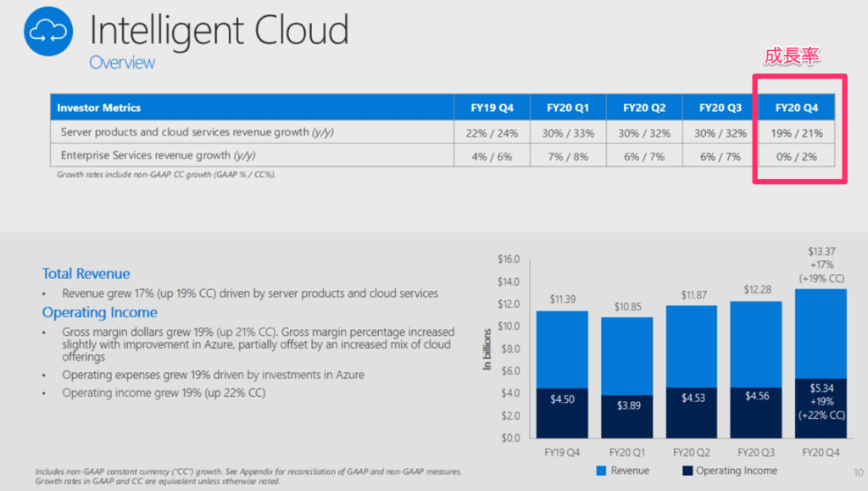Click the "30% / 32%" cell under FY20 Q3
This screenshot has width=868, height=491.
click(721, 133)
